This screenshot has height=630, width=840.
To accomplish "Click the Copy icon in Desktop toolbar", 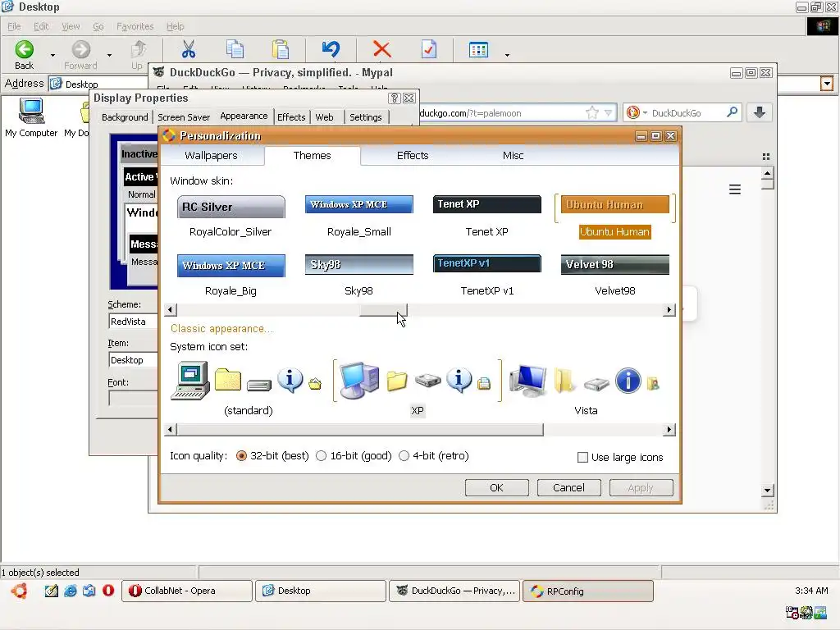I will pyautogui.click(x=235, y=49).
